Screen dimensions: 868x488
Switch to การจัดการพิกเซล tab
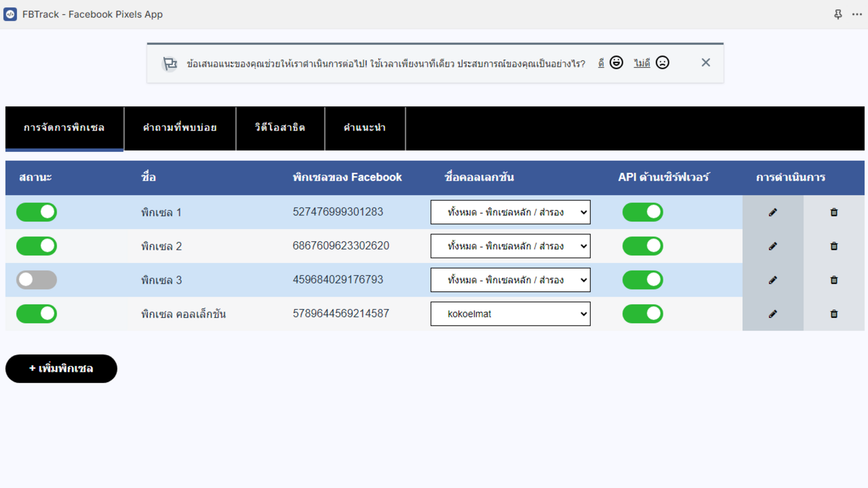click(65, 128)
